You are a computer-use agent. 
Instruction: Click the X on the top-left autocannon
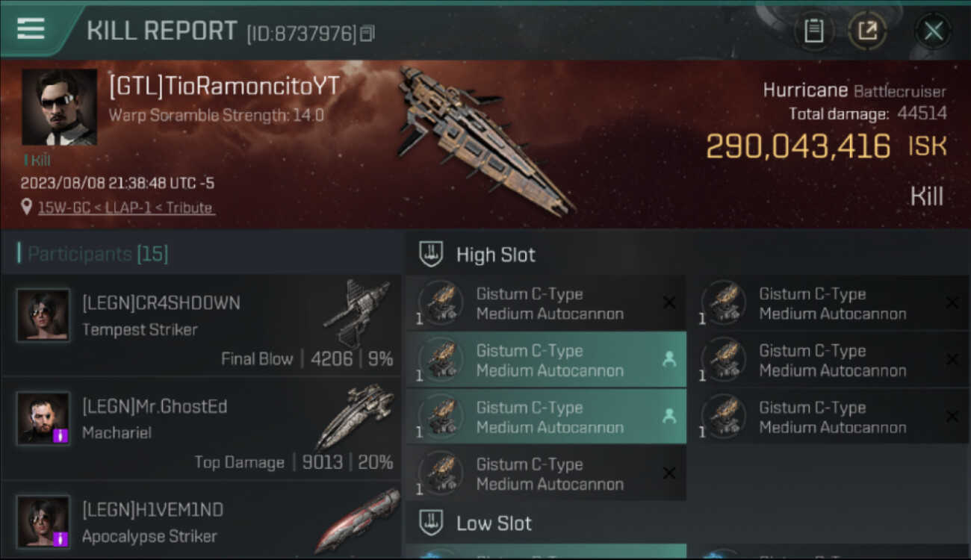[669, 302]
